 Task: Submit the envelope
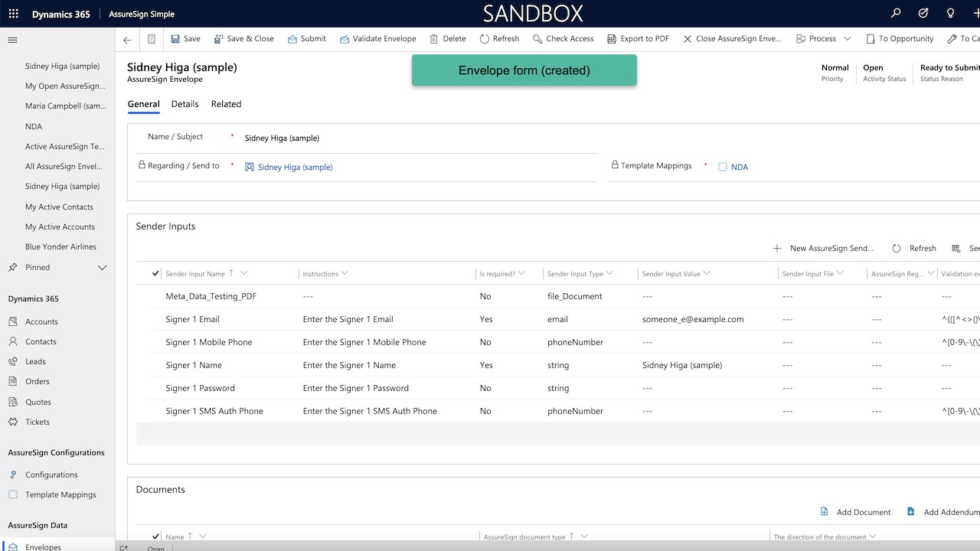click(x=307, y=39)
